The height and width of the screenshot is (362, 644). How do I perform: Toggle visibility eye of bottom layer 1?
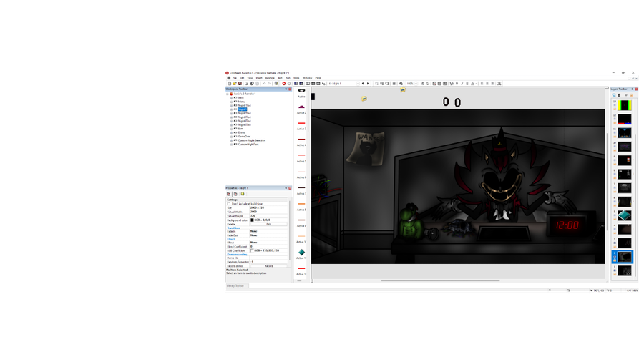[615, 270]
